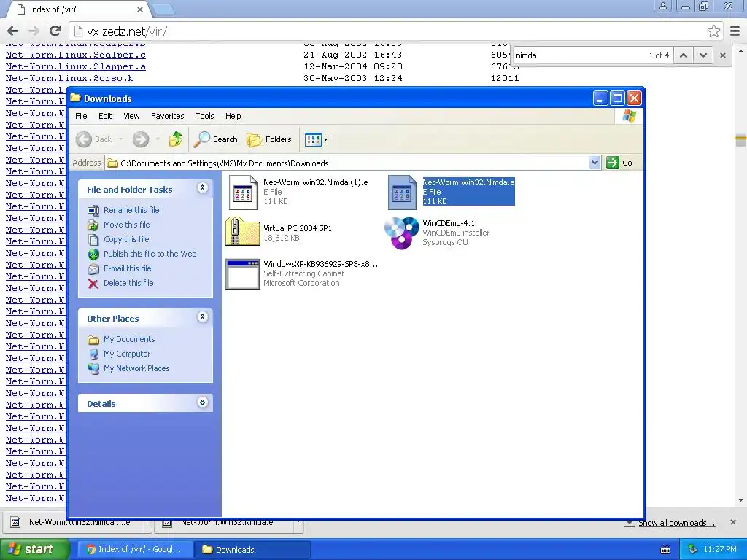Click Rename this file
This screenshot has width=747, height=560.
tap(131, 210)
